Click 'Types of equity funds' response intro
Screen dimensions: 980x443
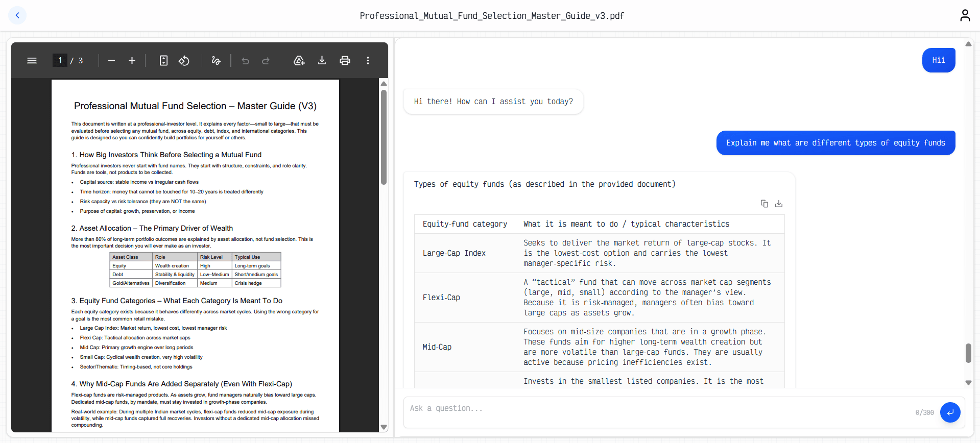[x=544, y=184]
